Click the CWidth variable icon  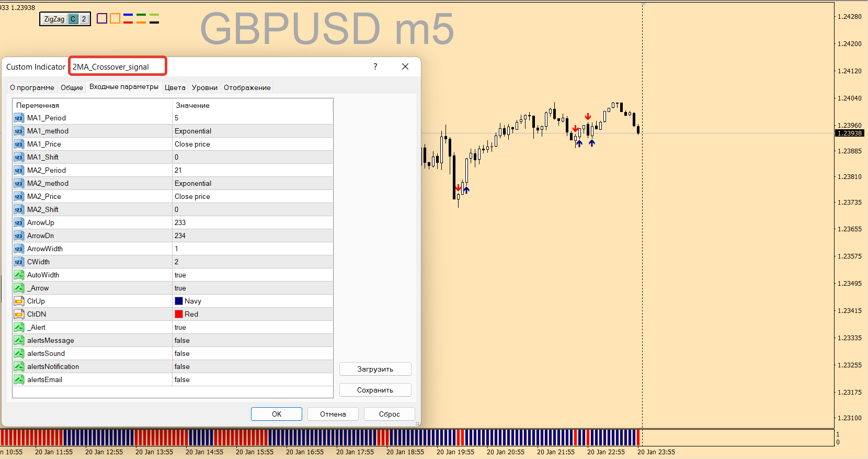[19, 262]
